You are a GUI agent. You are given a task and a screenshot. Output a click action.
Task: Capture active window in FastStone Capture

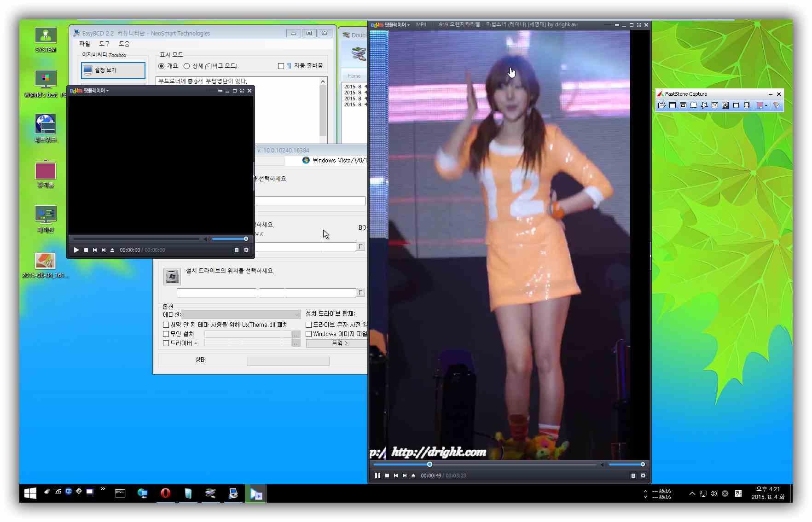coord(673,105)
